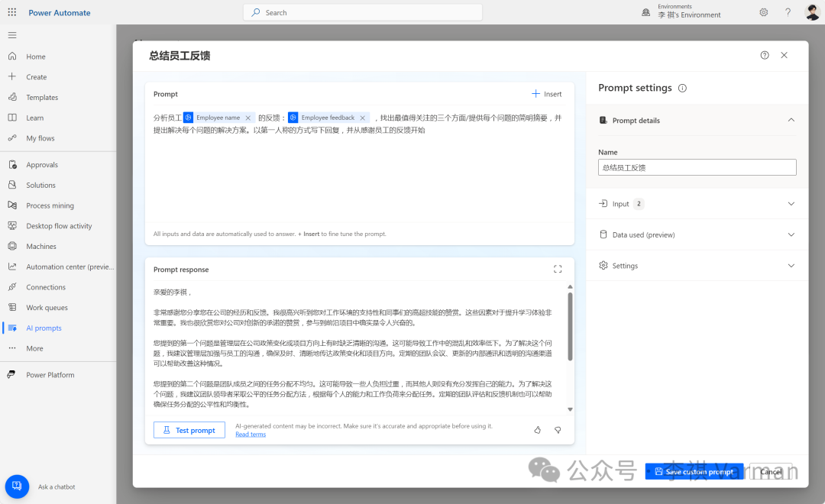Run the Test prompt button
This screenshot has width=825, height=504.
tap(189, 430)
